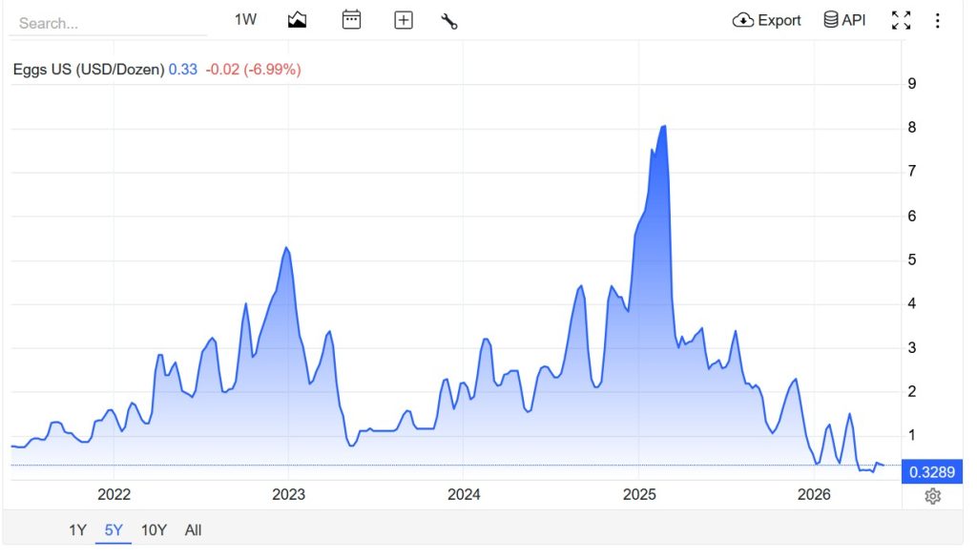This screenshot has height=560, width=977.
Task: Click the 2023 x-axis label
Action: [288, 494]
